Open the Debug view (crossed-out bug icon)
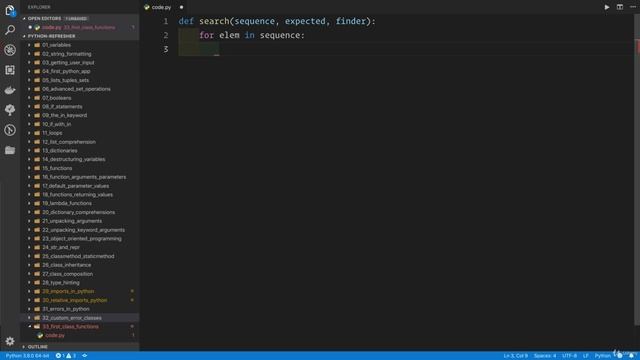Image resolution: width=640 pixels, height=360 pixels. [x=10, y=50]
